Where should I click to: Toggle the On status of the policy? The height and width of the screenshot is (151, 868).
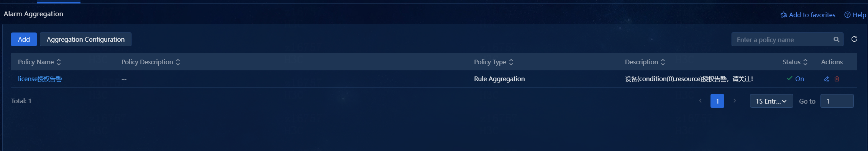click(795, 79)
